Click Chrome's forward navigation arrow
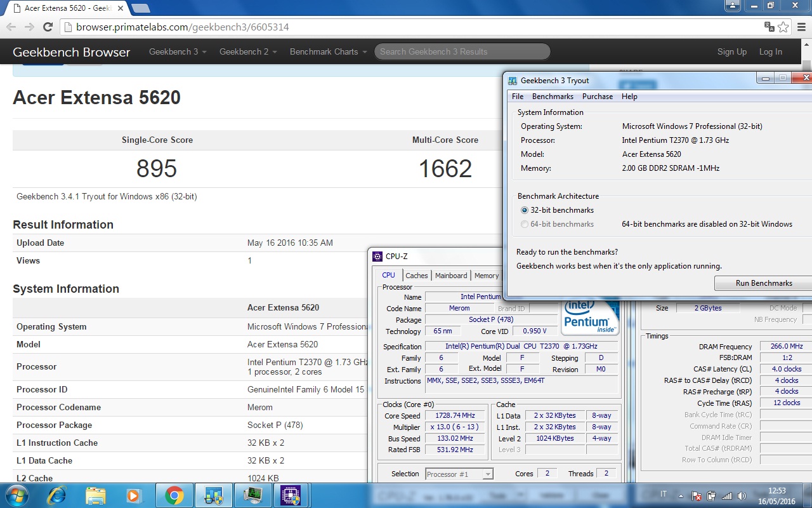 [29, 27]
